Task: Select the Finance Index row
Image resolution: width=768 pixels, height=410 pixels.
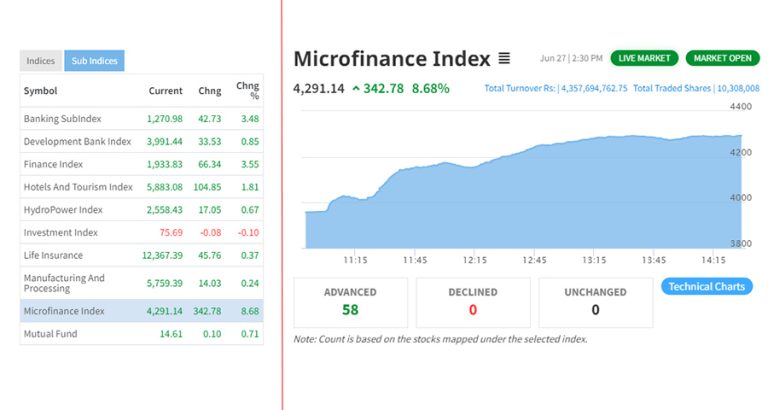Action: [142, 164]
